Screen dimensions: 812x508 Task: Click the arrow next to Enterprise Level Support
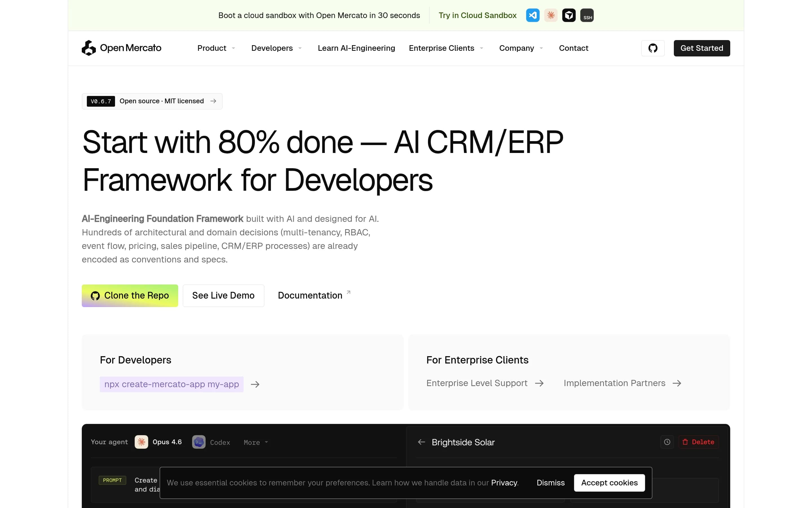tap(539, 383)
